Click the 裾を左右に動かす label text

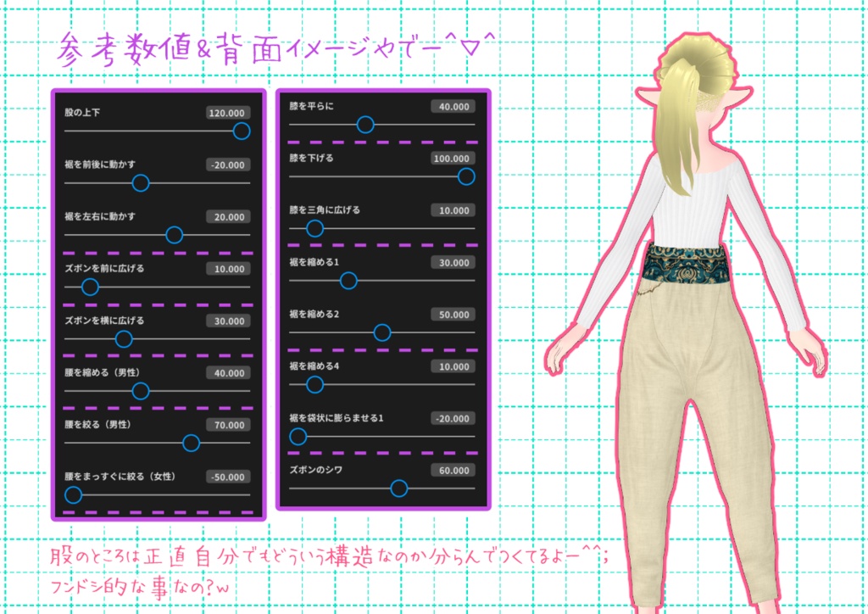(x=100, y=216)
